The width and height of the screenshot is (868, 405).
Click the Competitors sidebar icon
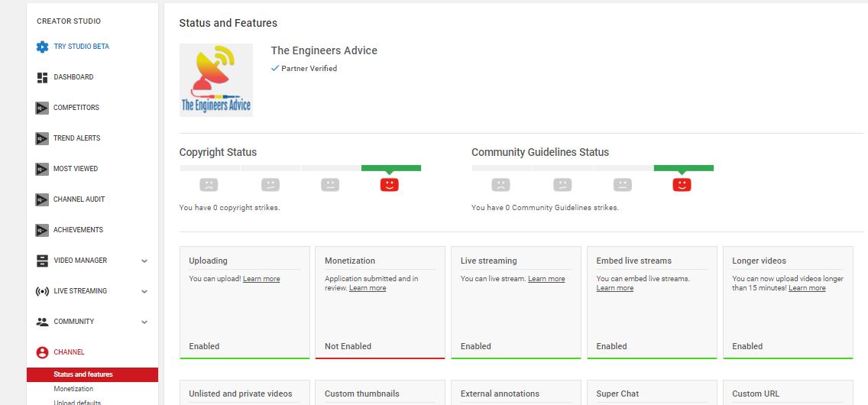[42, 108]
